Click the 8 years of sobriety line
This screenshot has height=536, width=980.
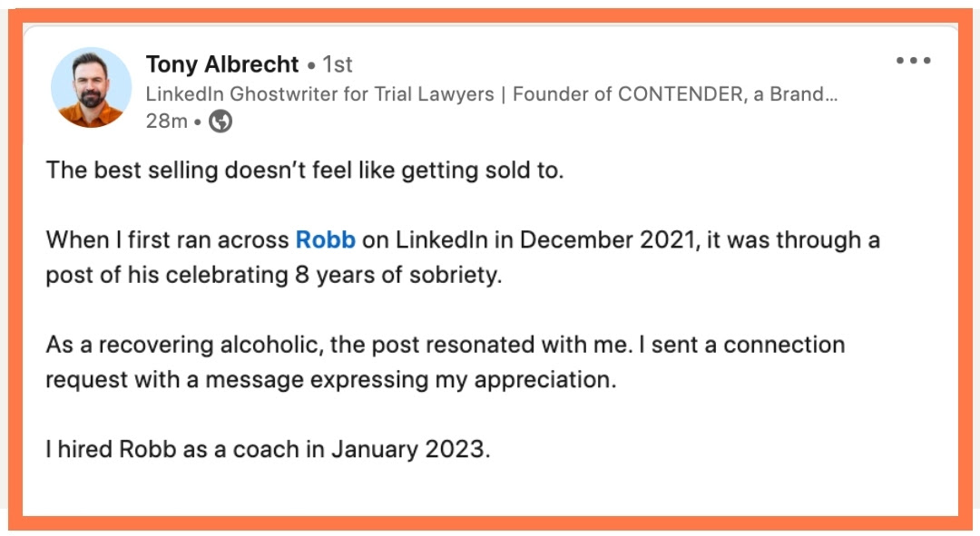pyautogui.click(x=274, y=275)
